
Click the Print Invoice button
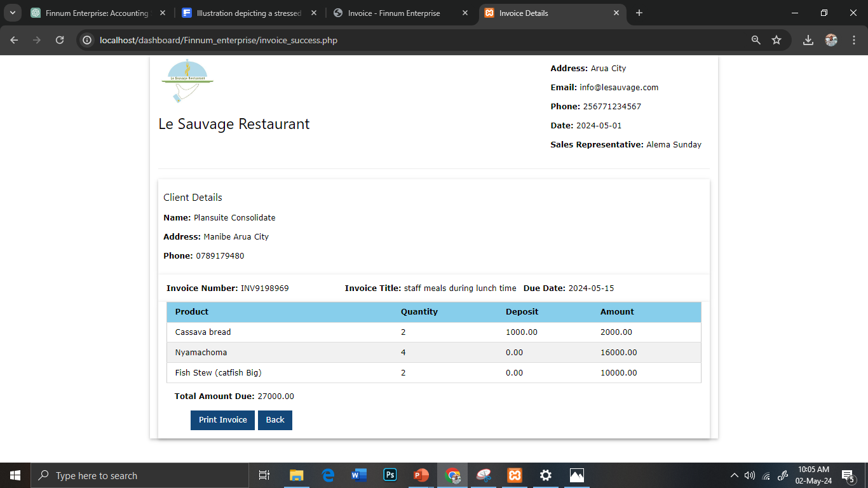pyautogui.click(x=222, y=420)
